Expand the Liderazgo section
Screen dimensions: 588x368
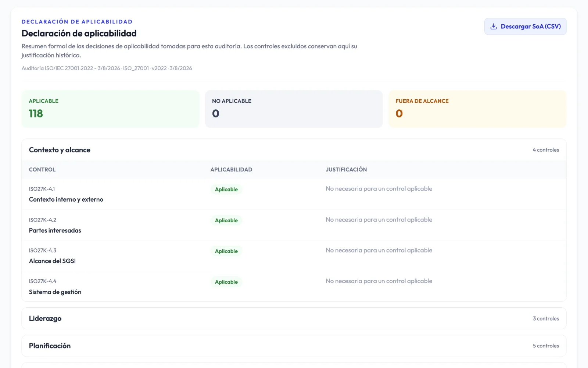point(294,318)
